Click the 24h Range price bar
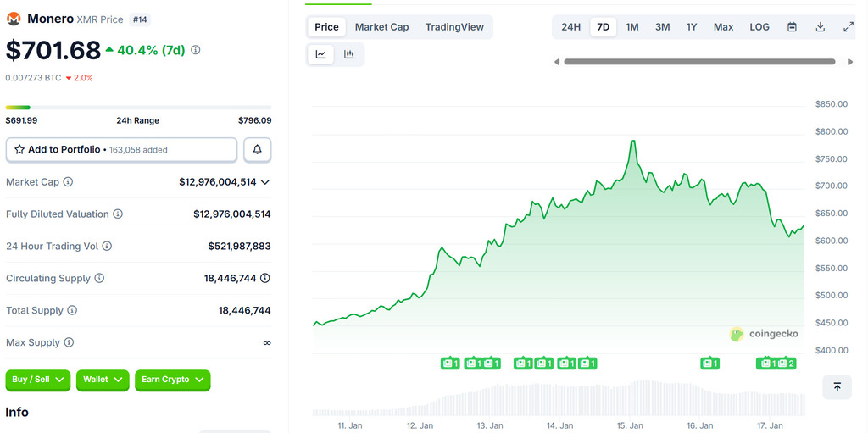Screen dimensions: 868x433 tap(138, 108)
